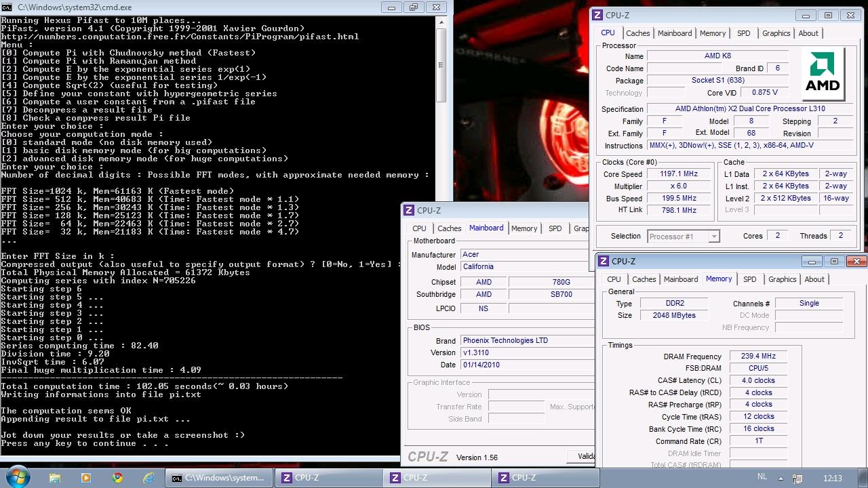The image size is (868, 488).
Task: Switch to the cmd.exe taskbar button
Action: tap(218, 478)
